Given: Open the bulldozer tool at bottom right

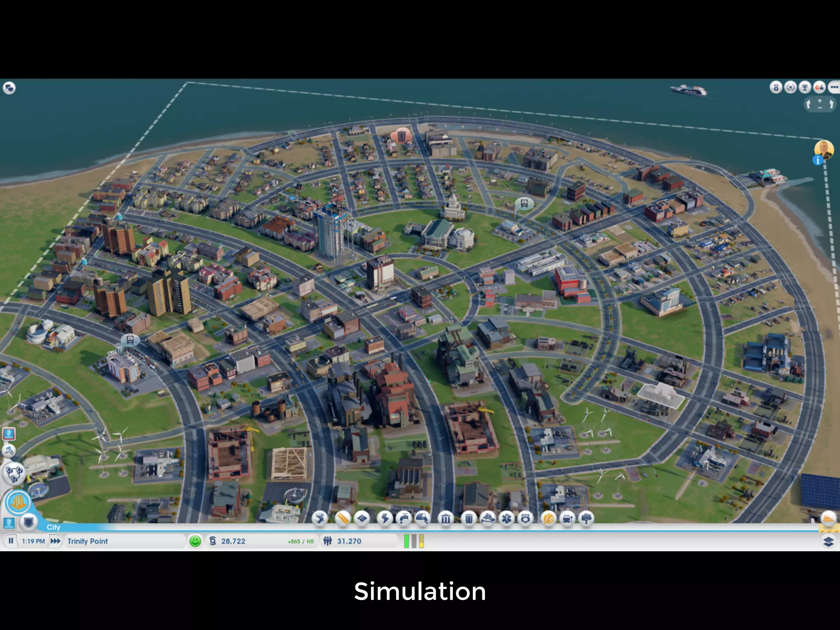Looking at the screenshot, I should pos(828,518).
